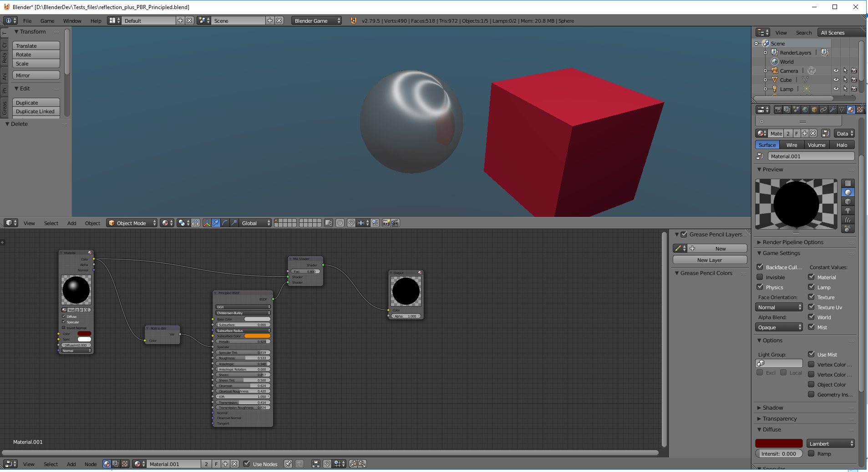This screenshot has width=868, height=472.
Task: Expand the Shadow panel in properties
Action: (x=771, y=407)
